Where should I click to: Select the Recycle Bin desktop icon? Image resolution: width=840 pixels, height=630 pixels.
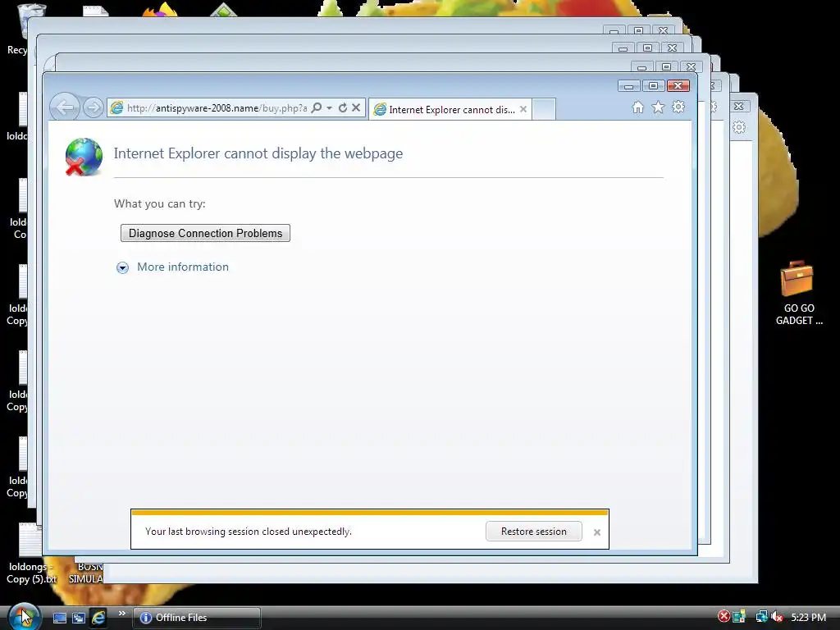coord(21,28)
